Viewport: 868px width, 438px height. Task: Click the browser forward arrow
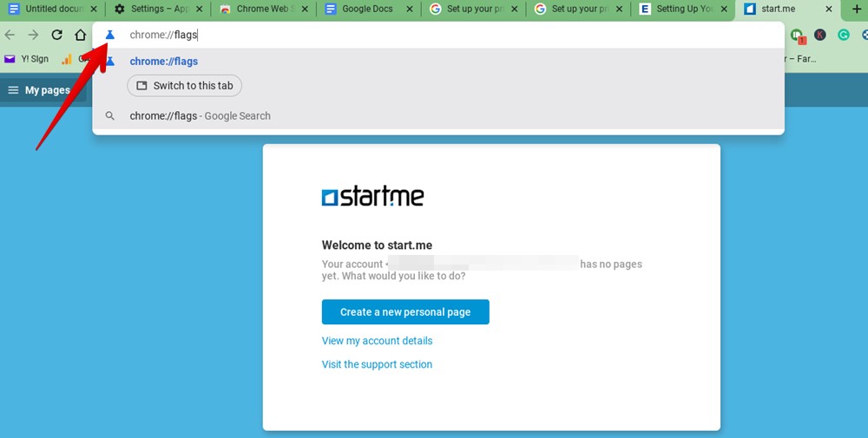point(33,35)
